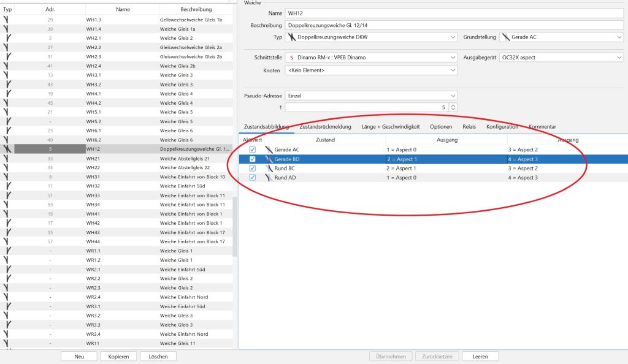This screenshot has height=364, width=628.
Task: Click the Rund AD state icon
Action: (268, 178)
